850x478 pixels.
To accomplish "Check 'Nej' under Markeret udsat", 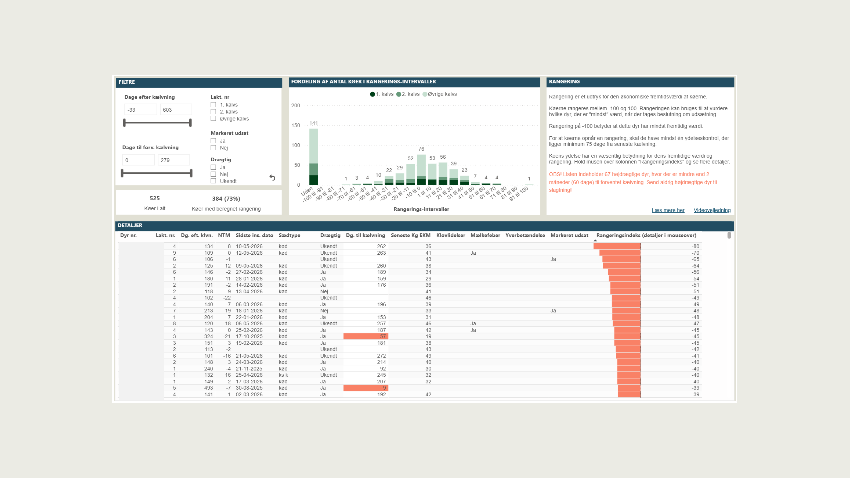I will (213, 148).
